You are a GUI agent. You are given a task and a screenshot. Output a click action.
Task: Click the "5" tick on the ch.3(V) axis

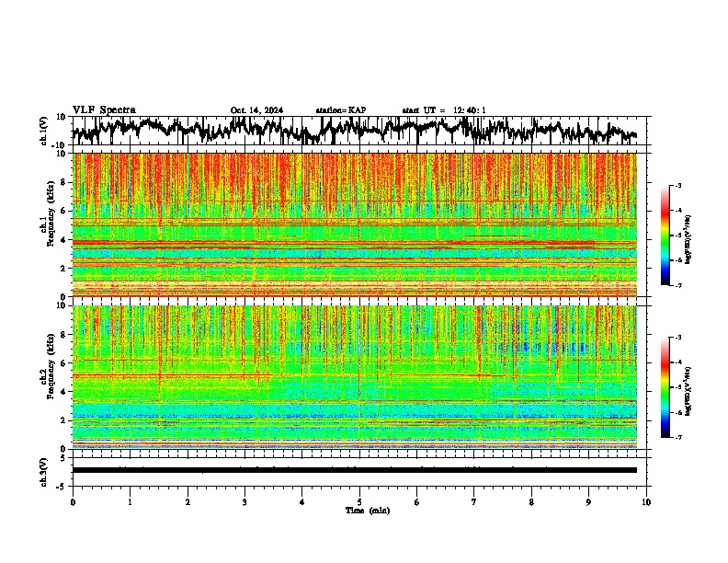[63, 458]
